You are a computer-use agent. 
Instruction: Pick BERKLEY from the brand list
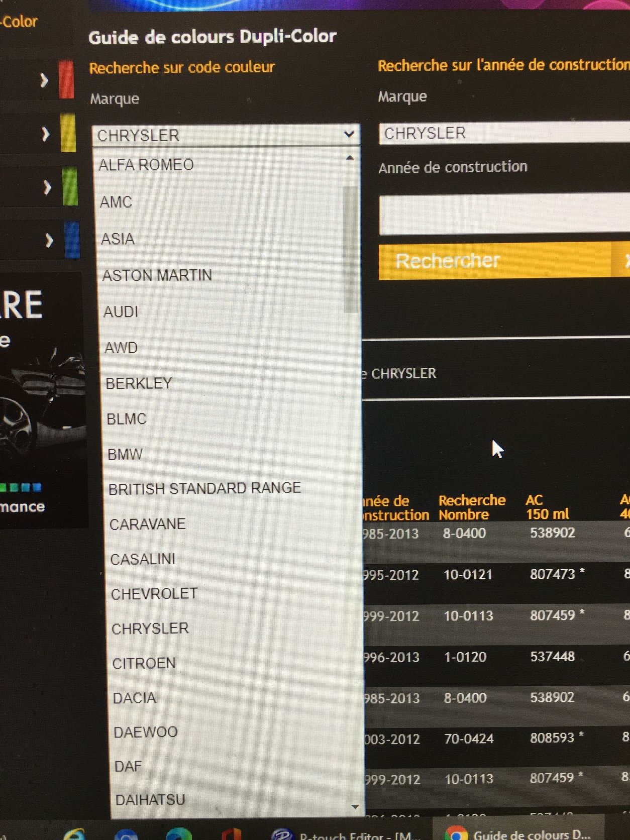139,383
